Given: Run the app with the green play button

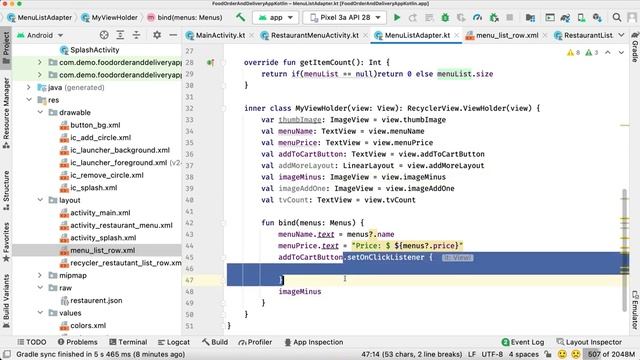Looking at the screenshot, I should [397, 18].
